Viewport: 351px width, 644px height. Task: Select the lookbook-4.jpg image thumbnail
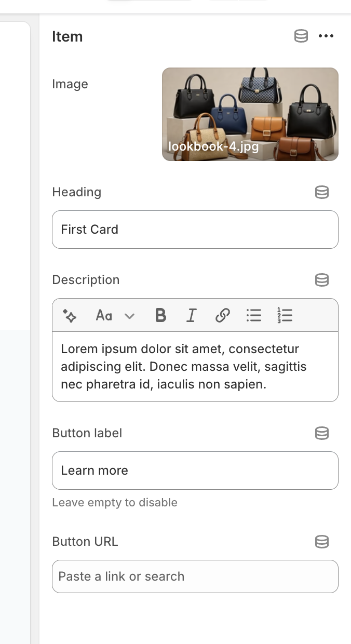tap(250, 114)
